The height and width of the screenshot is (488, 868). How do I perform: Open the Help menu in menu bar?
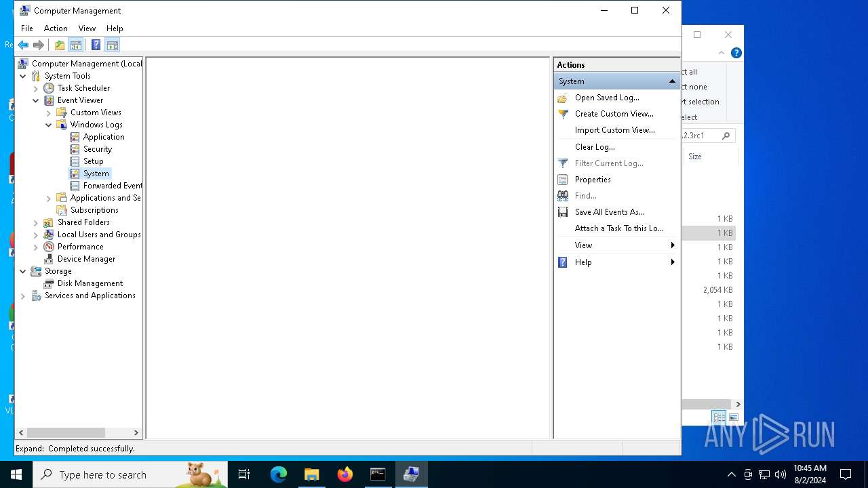115,28
